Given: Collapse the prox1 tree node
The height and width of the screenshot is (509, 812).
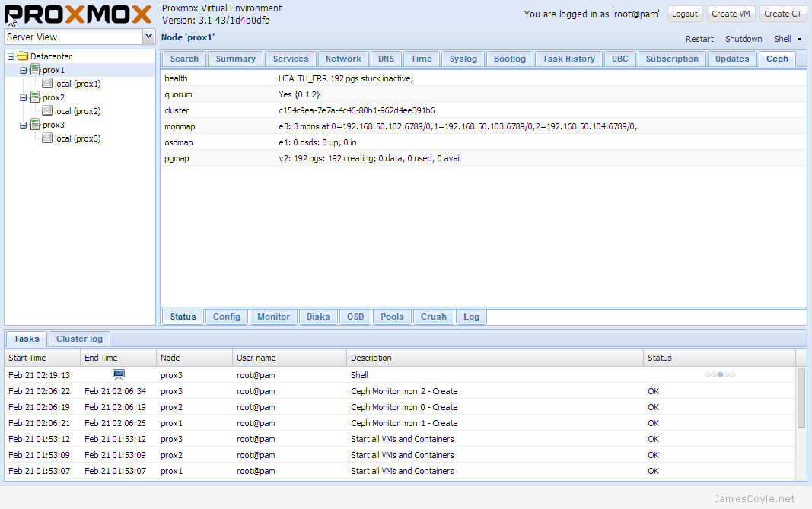Looking at the screenshot, I should pyautogui.click(x=23, y=70).
